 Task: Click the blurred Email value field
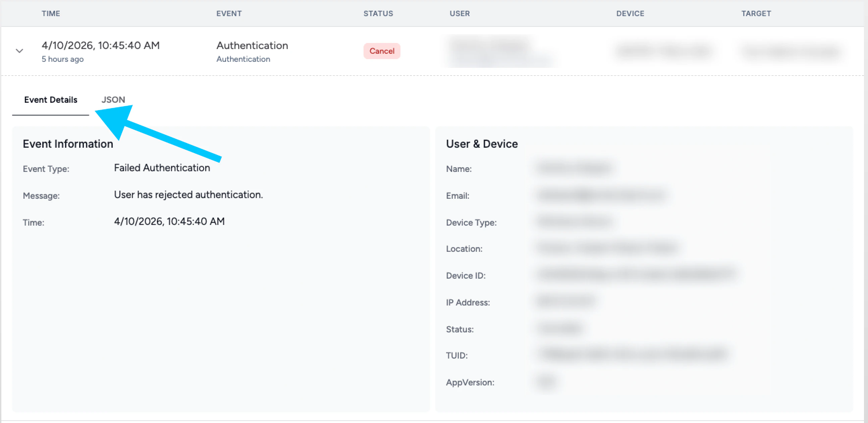[x=601, y=195]
